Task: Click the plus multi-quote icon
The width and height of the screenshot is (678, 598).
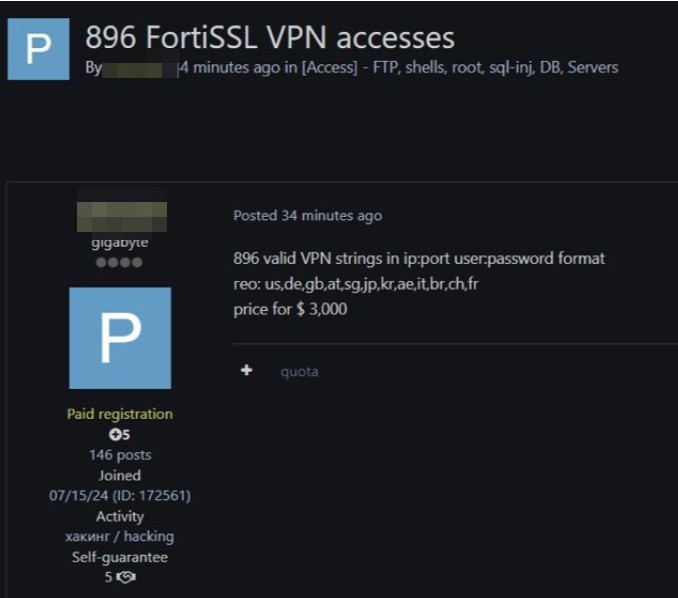Action: (247, 371)
